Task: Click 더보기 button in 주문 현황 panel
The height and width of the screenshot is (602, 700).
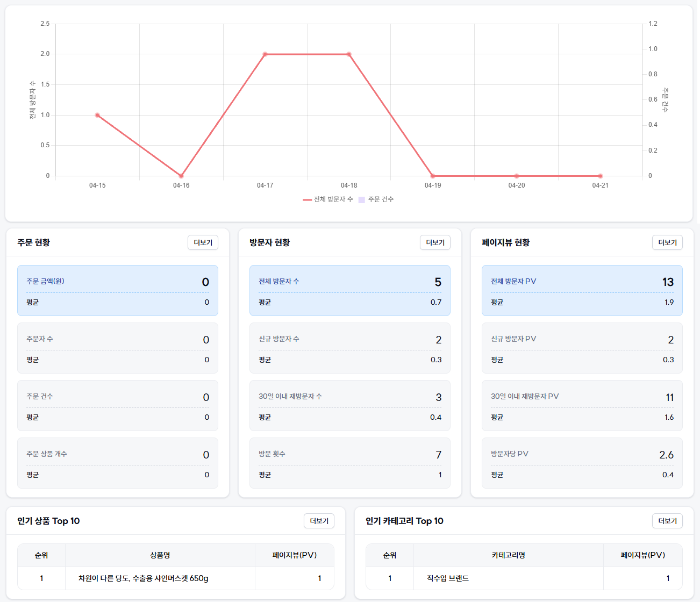Action: click(203, 242)
